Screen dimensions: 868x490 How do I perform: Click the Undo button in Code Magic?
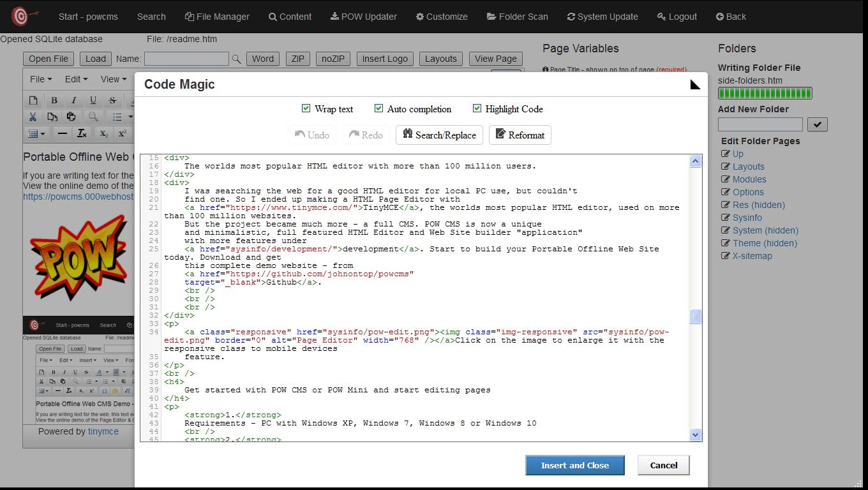[x=312, y=135]
